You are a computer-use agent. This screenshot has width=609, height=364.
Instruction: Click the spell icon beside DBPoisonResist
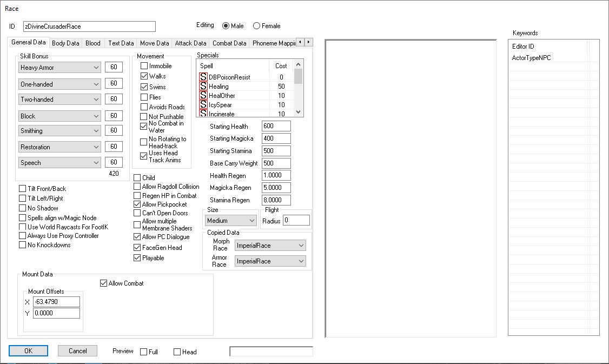[203, 77]
